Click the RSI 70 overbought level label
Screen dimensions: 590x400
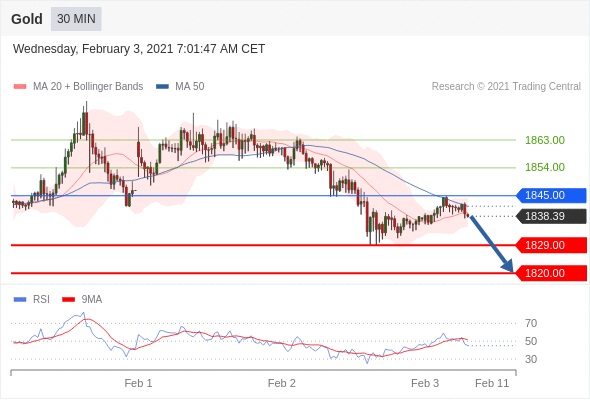click(531, 323)
